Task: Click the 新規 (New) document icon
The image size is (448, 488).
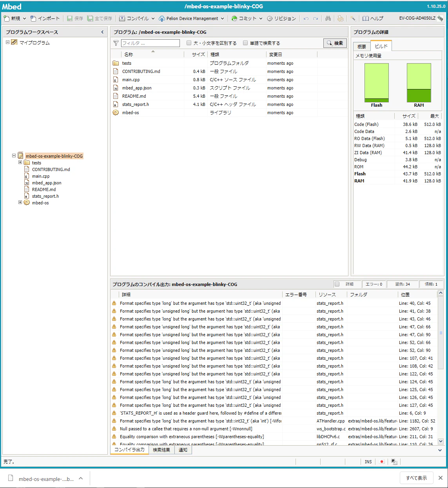Action: 7,18
